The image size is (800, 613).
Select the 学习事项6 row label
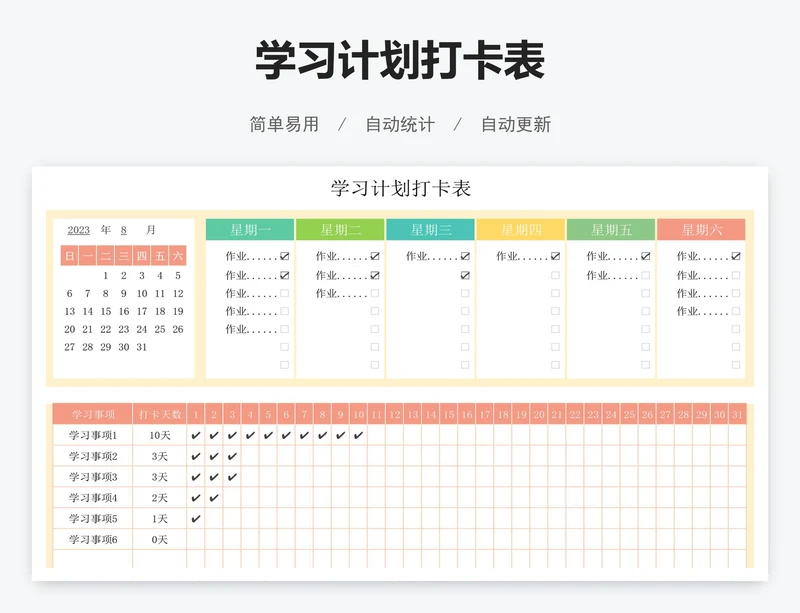click(x=93, y=540)
